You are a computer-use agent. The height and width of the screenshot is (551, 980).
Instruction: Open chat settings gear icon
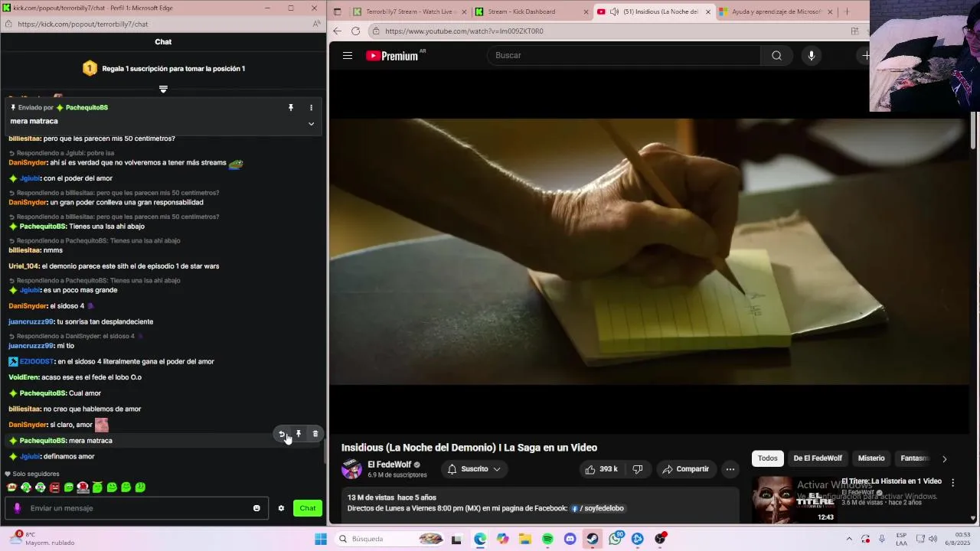(281, 508)
